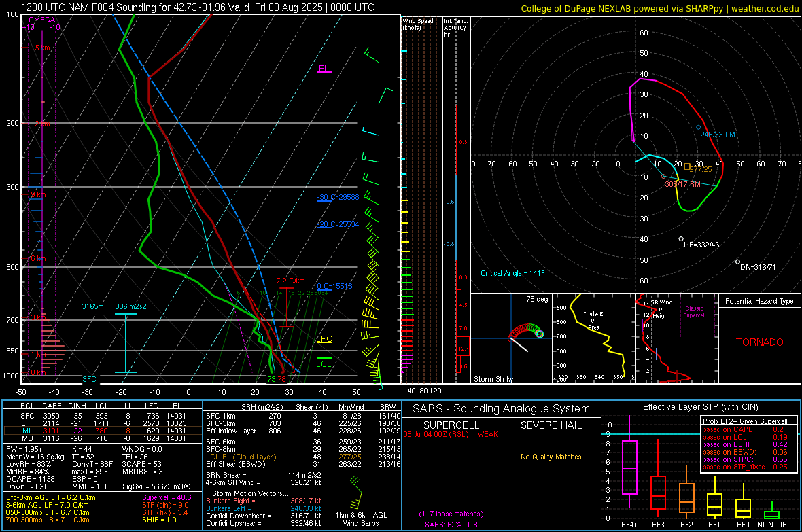Click the Potential Hazard Type header
This screenshot has width=802, height=532.
pyautogui.click(x=759, y=301)
